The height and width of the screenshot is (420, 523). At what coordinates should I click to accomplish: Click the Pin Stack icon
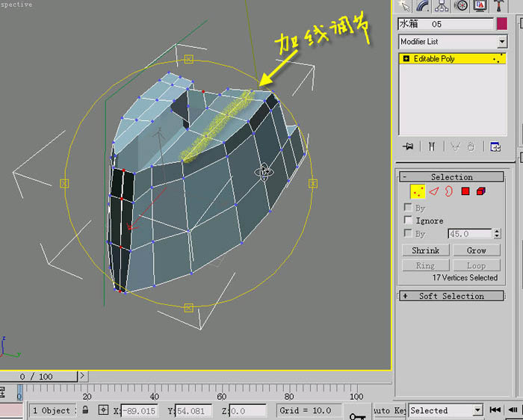(x=408, y=146)
